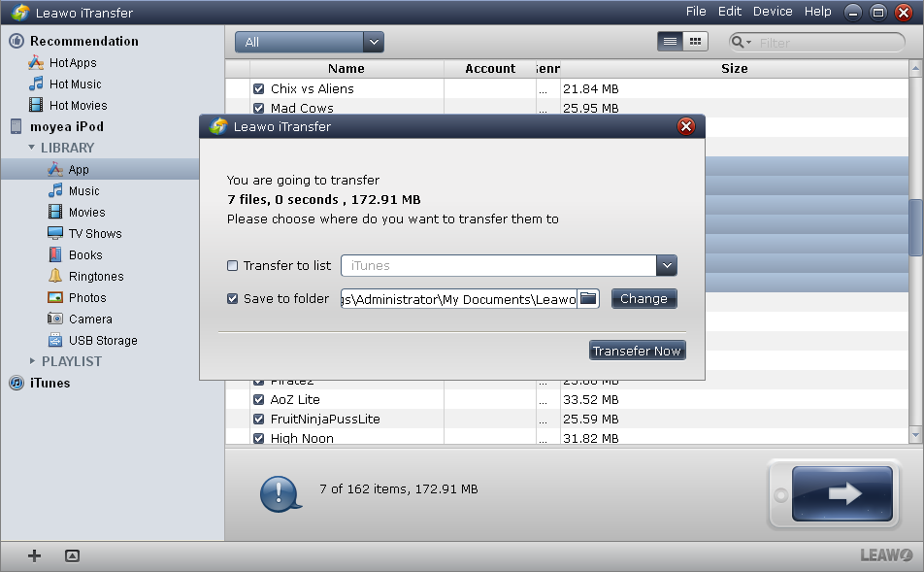Screen dimensions: 924x572
Task: Switch to grid view mode
Action: pos(695,42)
